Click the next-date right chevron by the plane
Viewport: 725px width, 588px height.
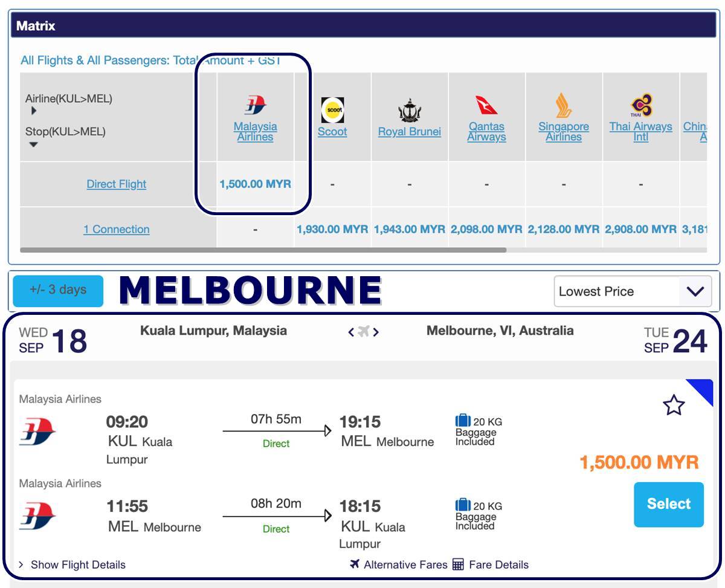click(376, 332)
